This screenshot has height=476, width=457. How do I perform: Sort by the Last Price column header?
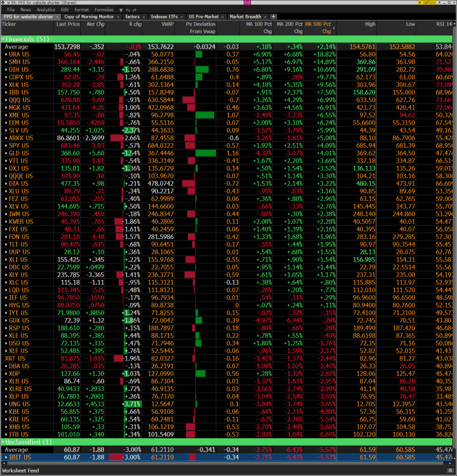click(68, 24)
